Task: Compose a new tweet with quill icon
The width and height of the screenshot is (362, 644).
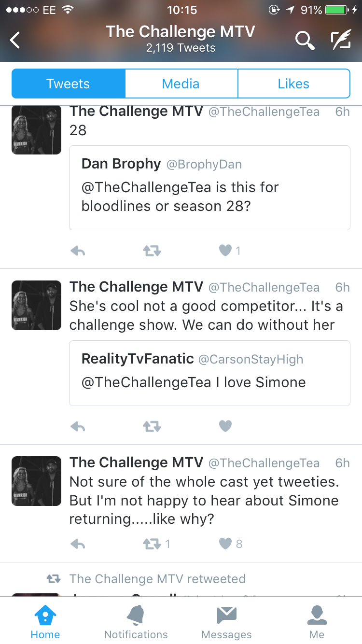Action: point(341,40)
